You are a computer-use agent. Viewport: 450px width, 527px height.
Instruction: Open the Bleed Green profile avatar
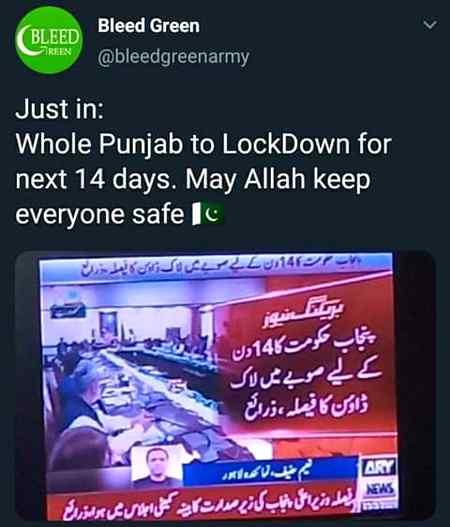click(x=49, y=40)
